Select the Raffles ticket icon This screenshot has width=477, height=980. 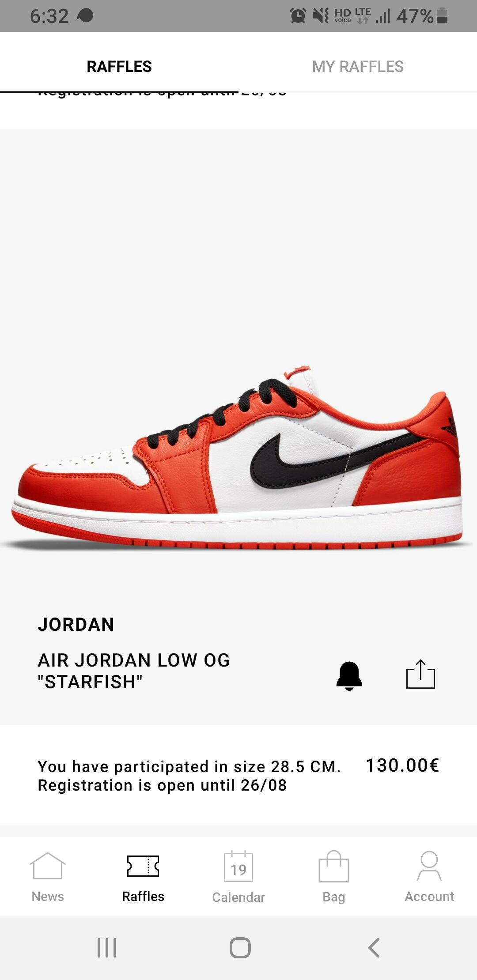pyautogui.click(x=143, y=866)
